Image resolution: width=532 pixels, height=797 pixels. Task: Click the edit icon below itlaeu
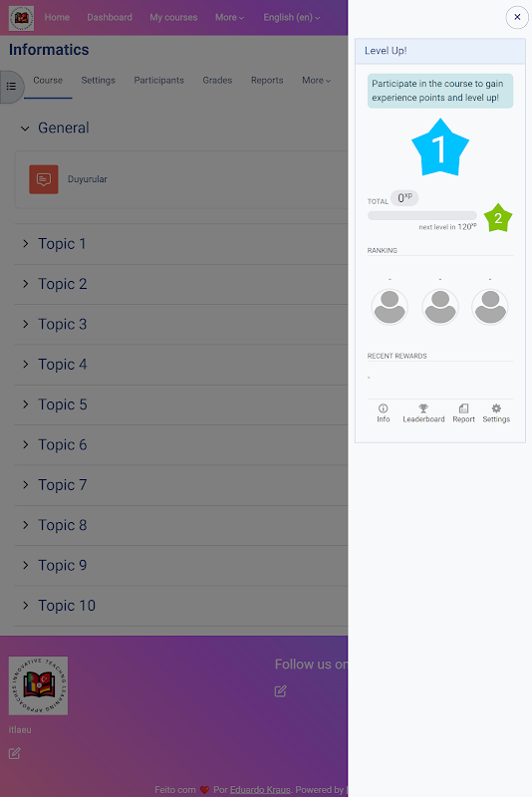pos(15,753)
